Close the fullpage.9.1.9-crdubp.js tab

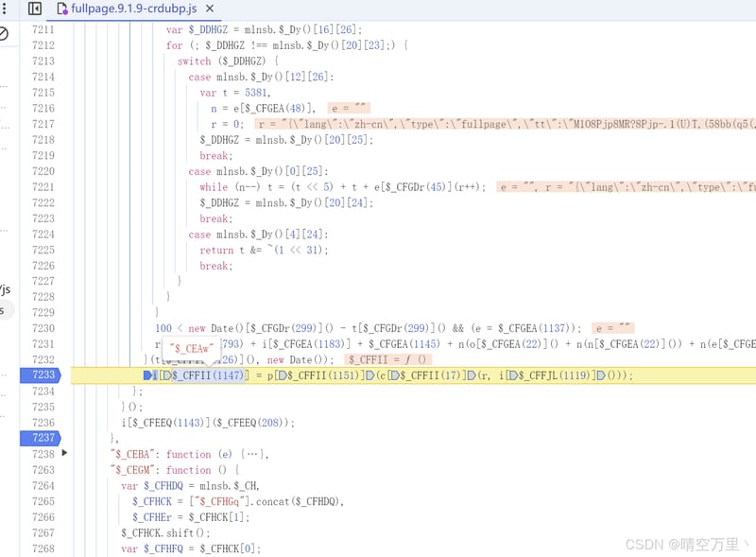pos(210,9)
